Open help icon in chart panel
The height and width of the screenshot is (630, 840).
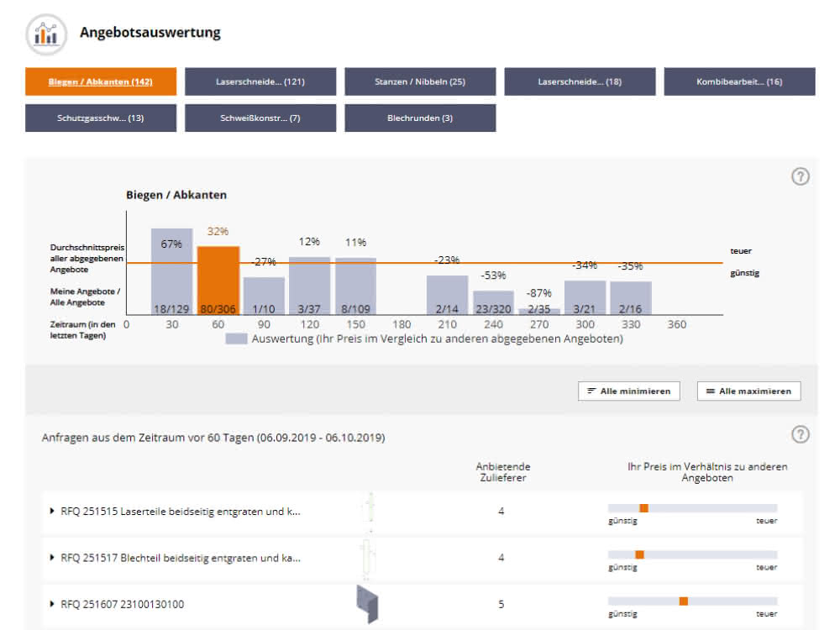click(801, 176)
